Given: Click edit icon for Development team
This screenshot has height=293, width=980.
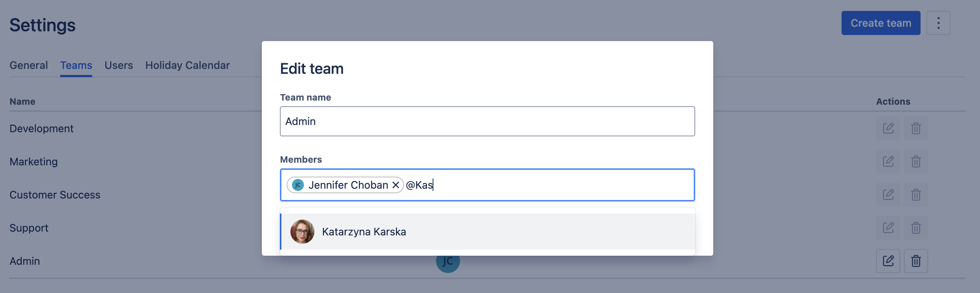Looking at the screenshot, I should [x=888, y=128].
